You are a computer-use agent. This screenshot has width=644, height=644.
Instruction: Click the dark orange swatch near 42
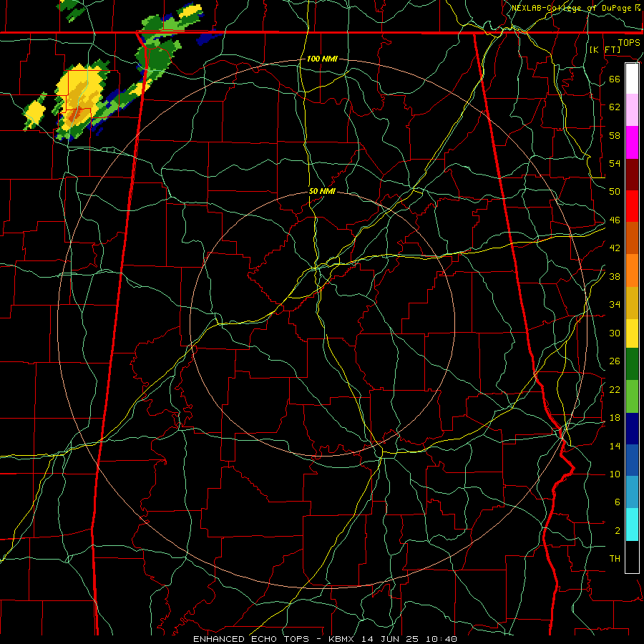pyautogui.click(x=632, y=238)
